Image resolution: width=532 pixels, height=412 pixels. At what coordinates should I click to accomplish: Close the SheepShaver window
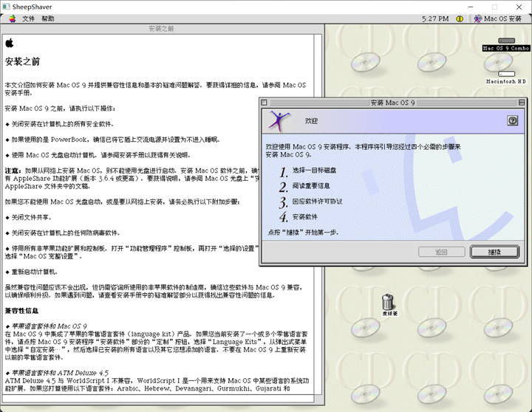pos(519,7)
